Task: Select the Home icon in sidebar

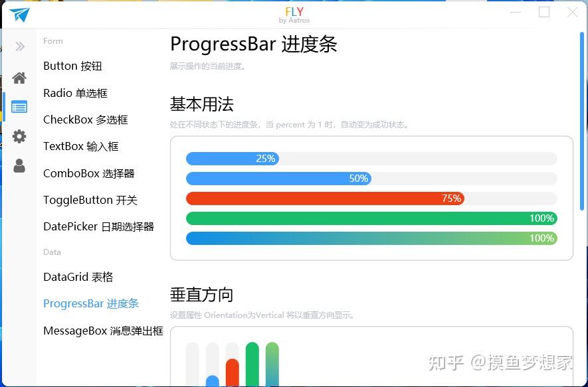Action: 19,77
